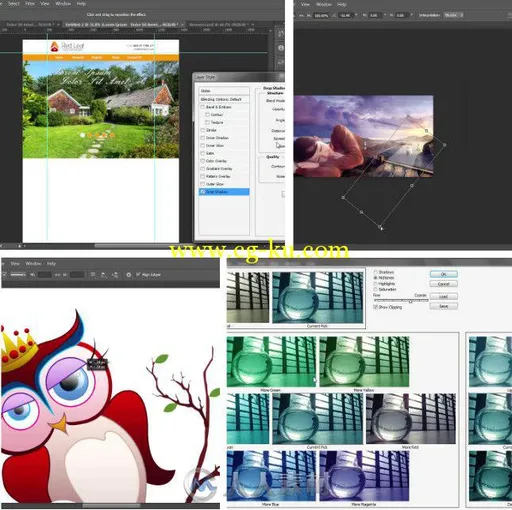Enable the Inner Shadow effect
The image size is (512, 510).
pos(202,138)
